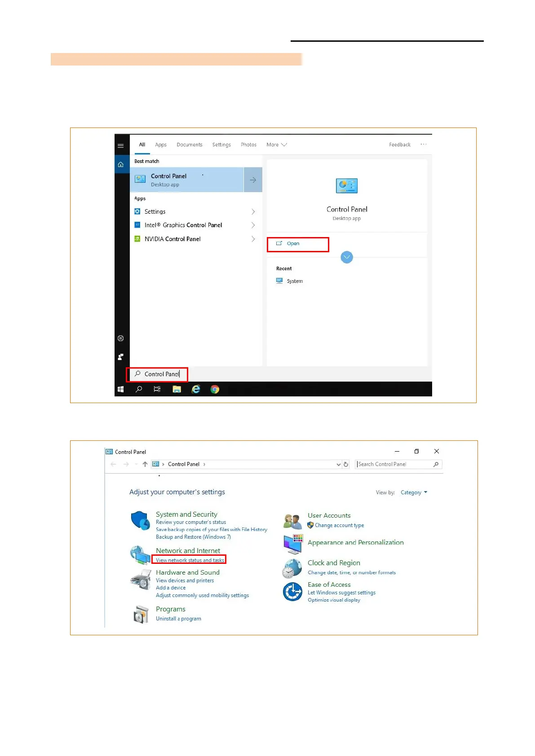Select the Photos search tab
The height and width of the screenshot is (756, 535).
(248, 145)
